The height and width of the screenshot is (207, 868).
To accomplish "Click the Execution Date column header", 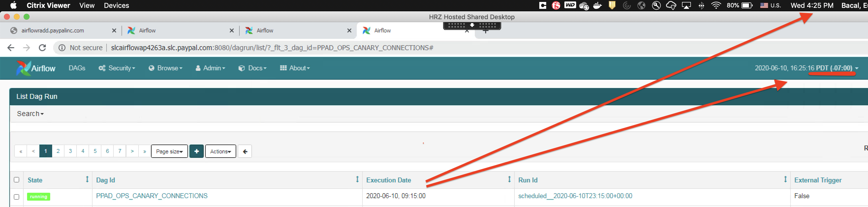I will click(388, 180).
